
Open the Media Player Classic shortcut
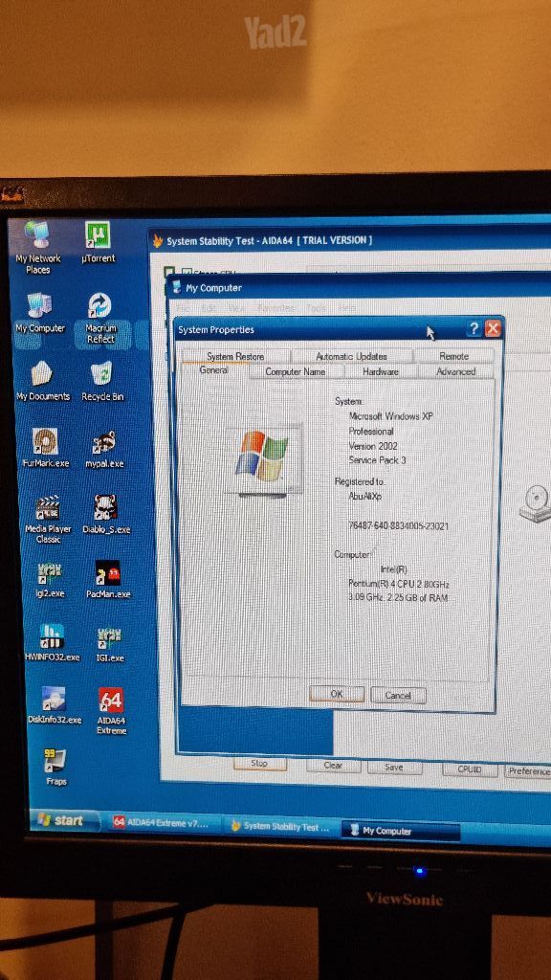click(48, 519)
